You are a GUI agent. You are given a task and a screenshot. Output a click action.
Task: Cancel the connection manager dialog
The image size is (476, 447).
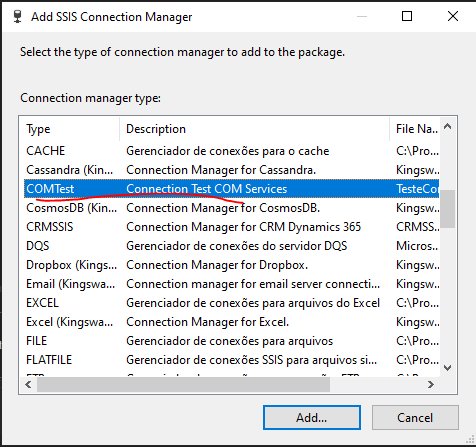[415, 417]
